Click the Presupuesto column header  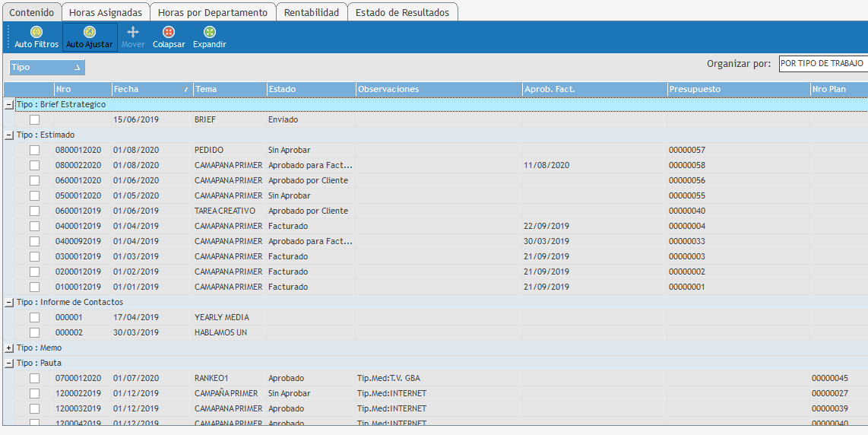tap(737, 89)
